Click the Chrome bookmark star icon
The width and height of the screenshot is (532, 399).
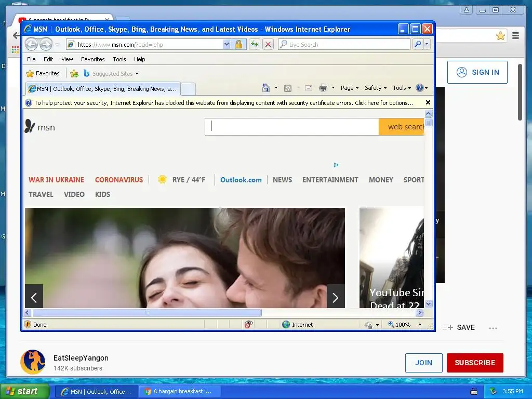coord(500,36)
